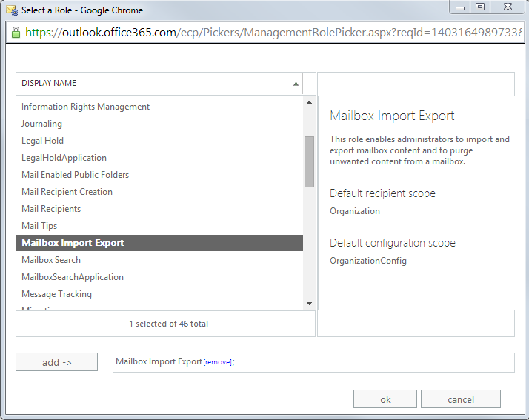Viewport: 529px width, 420px height.
Task: Select the Journaling role
Action: (x=159, y=124)
